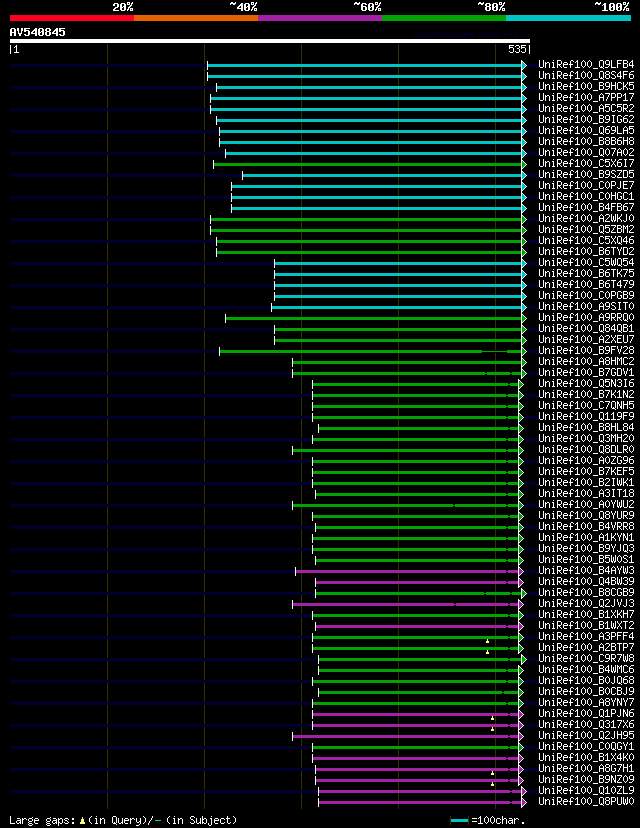The height and width of the screenshot is (828, 640).
Task: Click the white query sequence bar
Action: tap(270, 41)
